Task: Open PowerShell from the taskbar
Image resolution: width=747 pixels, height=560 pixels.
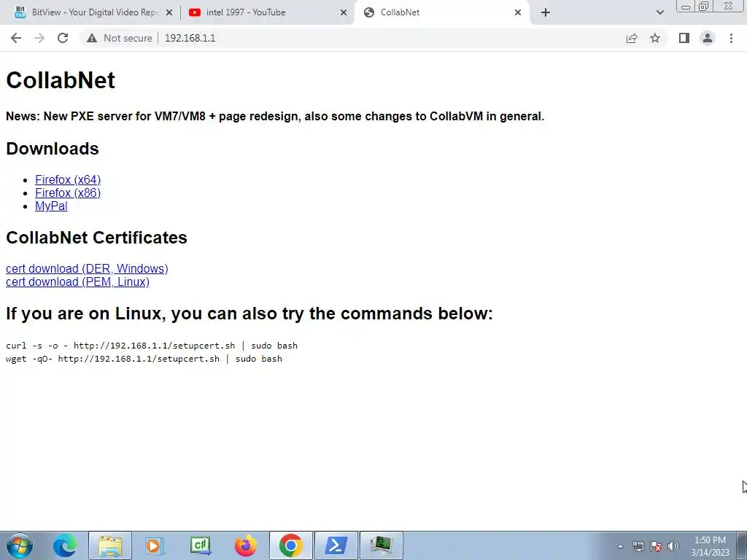Action: tap(336, 545)
